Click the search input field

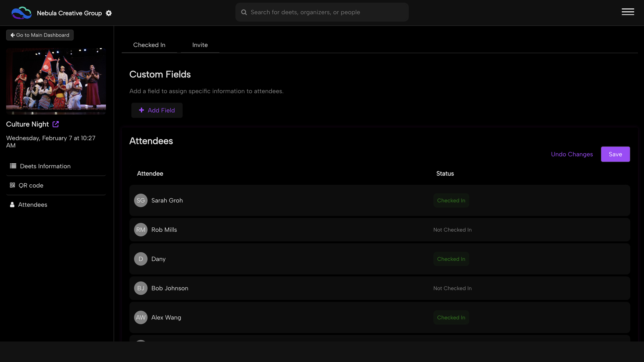322,12
